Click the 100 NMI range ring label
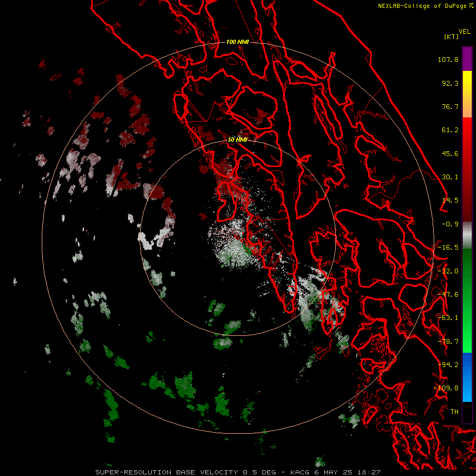 (237, 42)
